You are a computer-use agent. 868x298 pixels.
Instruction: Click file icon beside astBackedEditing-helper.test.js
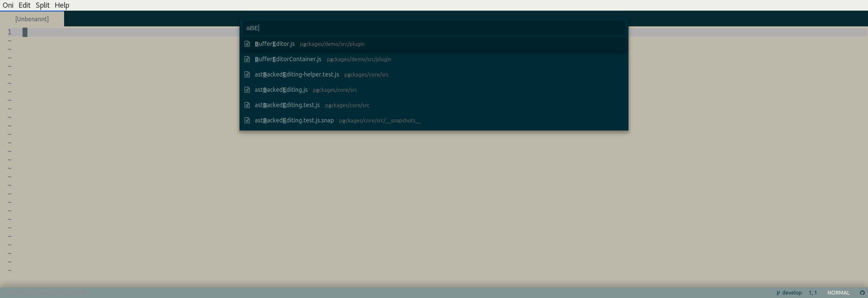247,74
